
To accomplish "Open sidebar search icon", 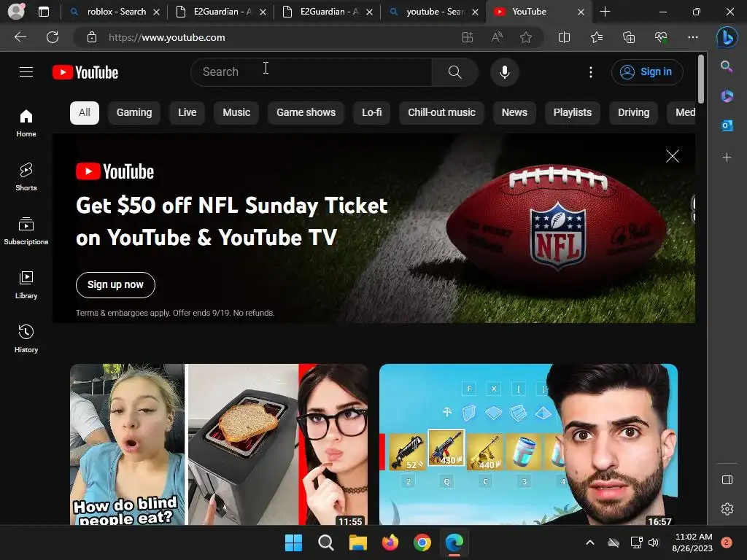I will click(x=727, y=66).
